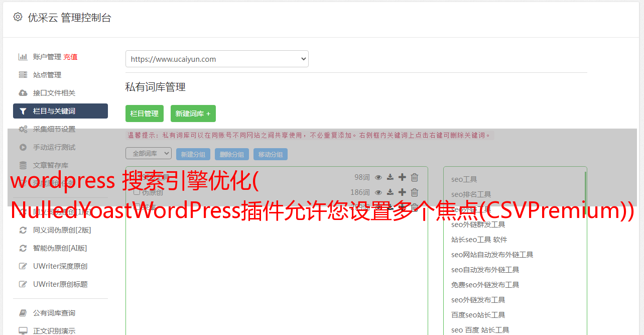Click the play icon for 手动运行测试
This screenshot has height=335, width=644.
[x=23, y=147]
